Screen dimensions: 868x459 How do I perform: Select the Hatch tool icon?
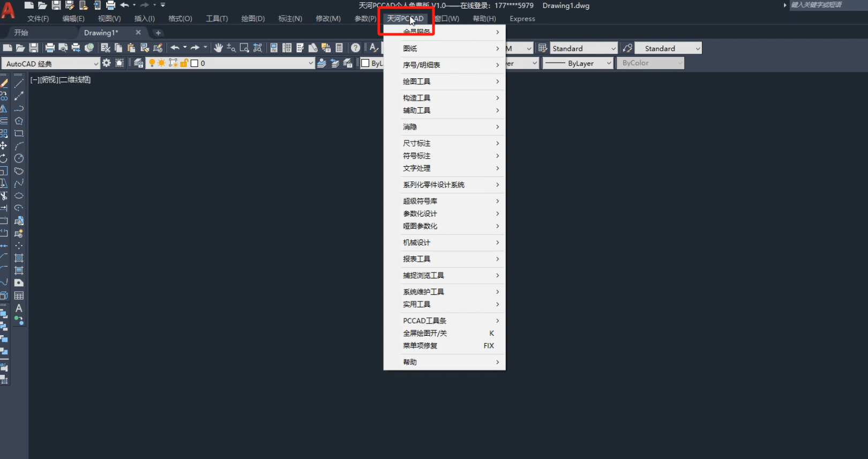click(19, 258)
